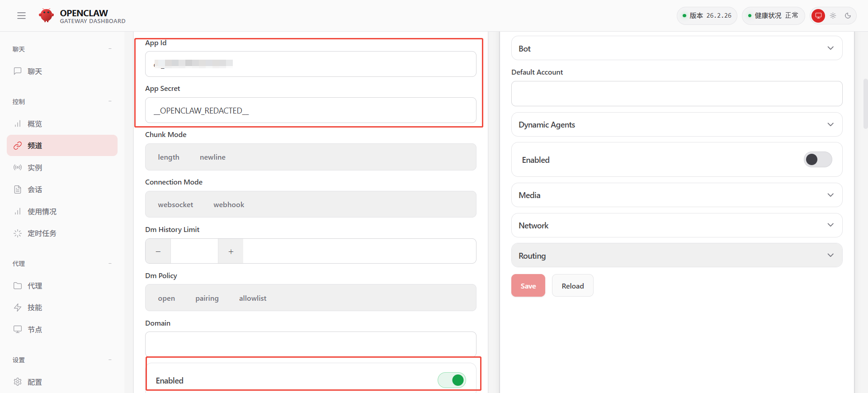This screenshot has width=868, height=393.
Task: Click the Domain input field
Action: [310, 344]
